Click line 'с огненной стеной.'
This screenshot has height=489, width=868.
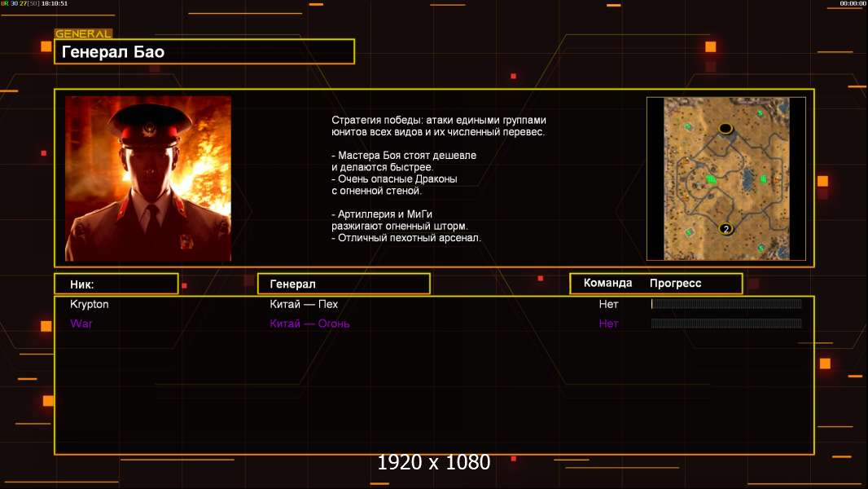[x=376, y=191]
